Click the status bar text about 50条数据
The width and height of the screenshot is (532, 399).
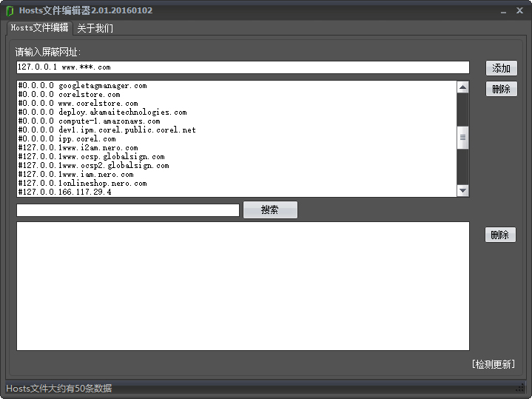coord(59,388)
